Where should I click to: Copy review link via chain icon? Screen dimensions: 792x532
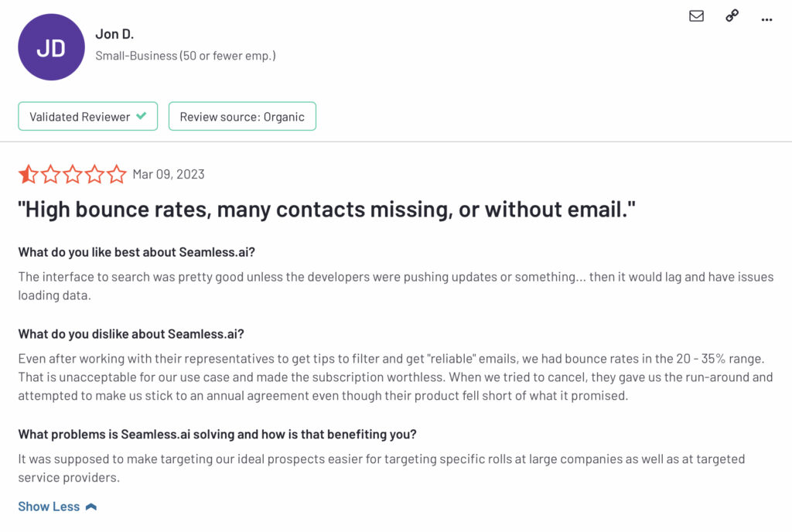[732, 15]
